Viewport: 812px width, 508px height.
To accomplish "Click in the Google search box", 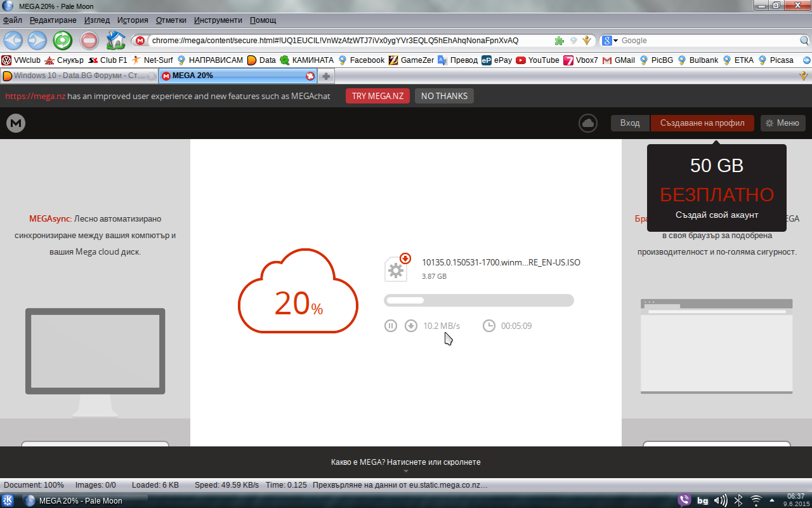I will 707,41.
